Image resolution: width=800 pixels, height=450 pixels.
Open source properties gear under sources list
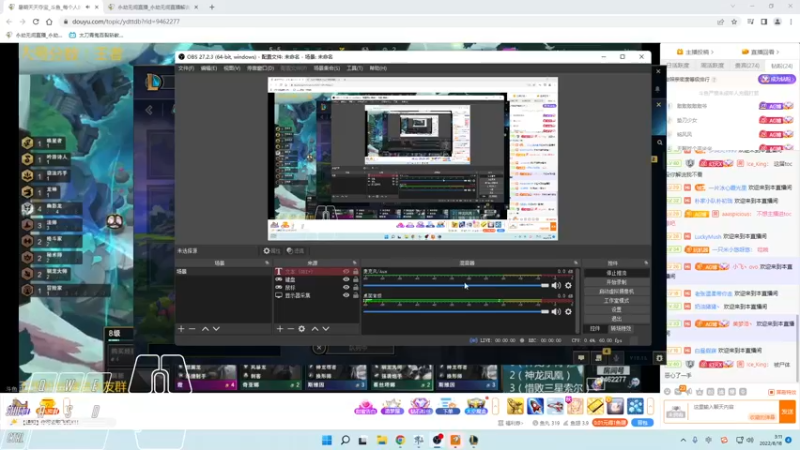(302, 329)
